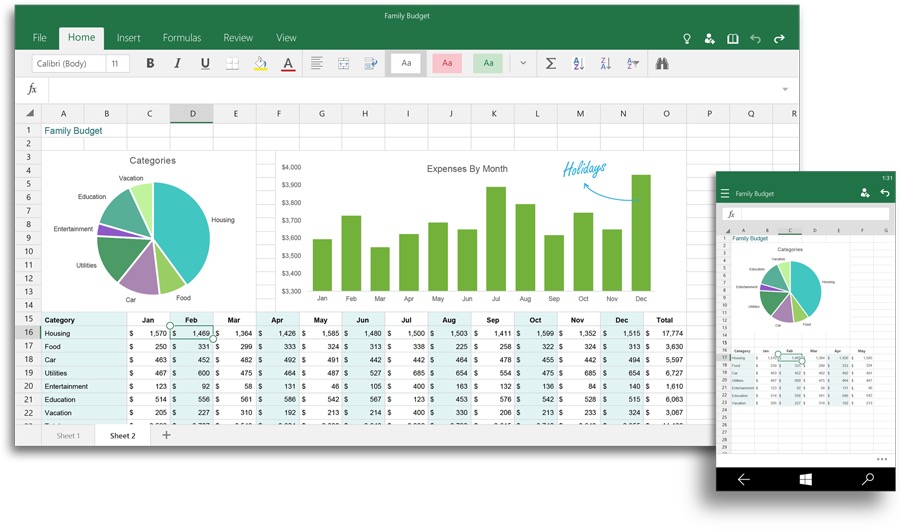Expand the cell styles gallery chevron

[x=522, y=64]
